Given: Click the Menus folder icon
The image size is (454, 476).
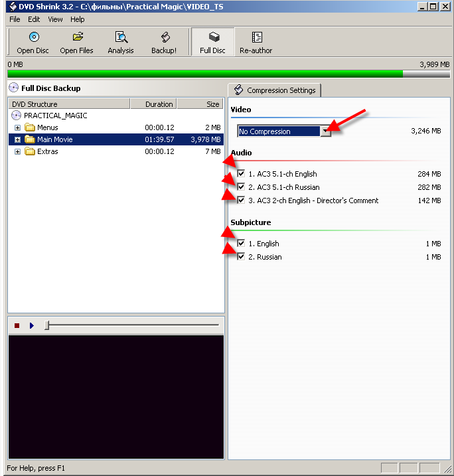Looking at the screenshot, I should coord(30,127).
